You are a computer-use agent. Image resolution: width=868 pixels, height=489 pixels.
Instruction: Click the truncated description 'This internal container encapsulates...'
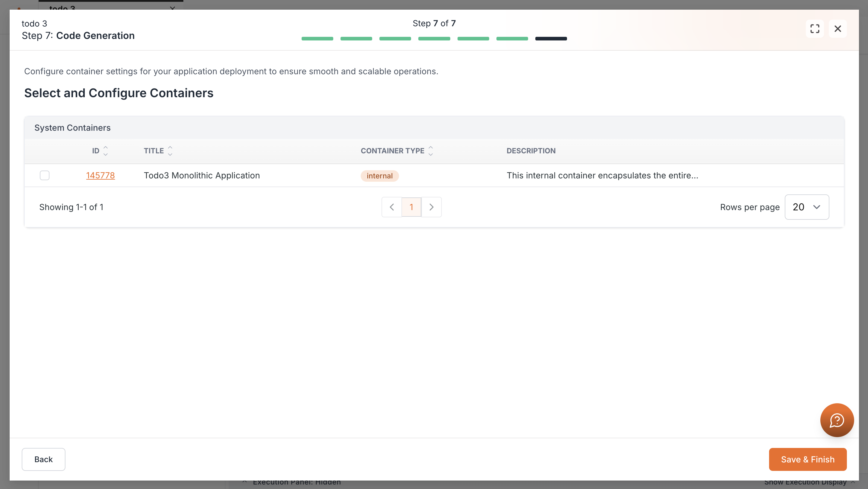tap(603, 175)
